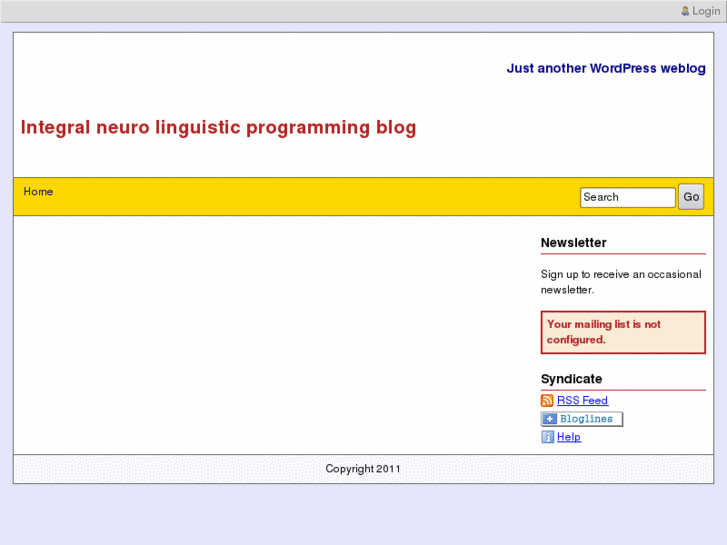The width and height of the screenshot is (727, 545).
Task: Open the Help link
Action: (569, 437)
